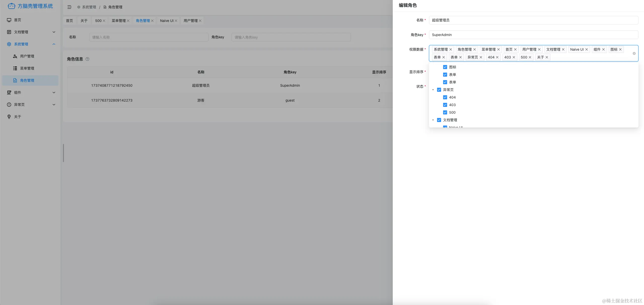Click the 角色信息 help question icon
The width and height of the screenshot is (644, 305).
point(87,59)
